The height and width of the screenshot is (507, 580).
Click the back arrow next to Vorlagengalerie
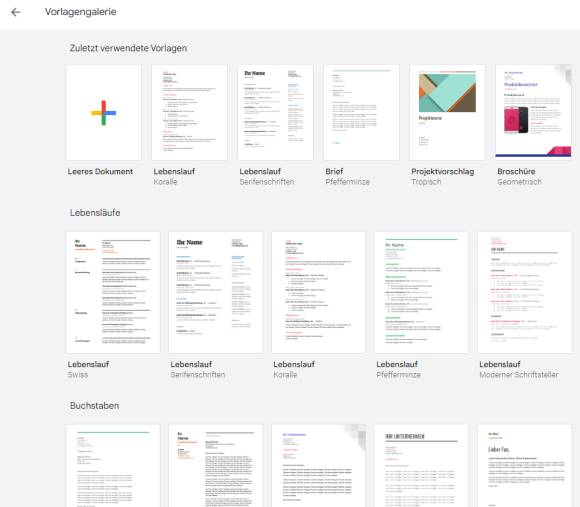click(16, 12)
